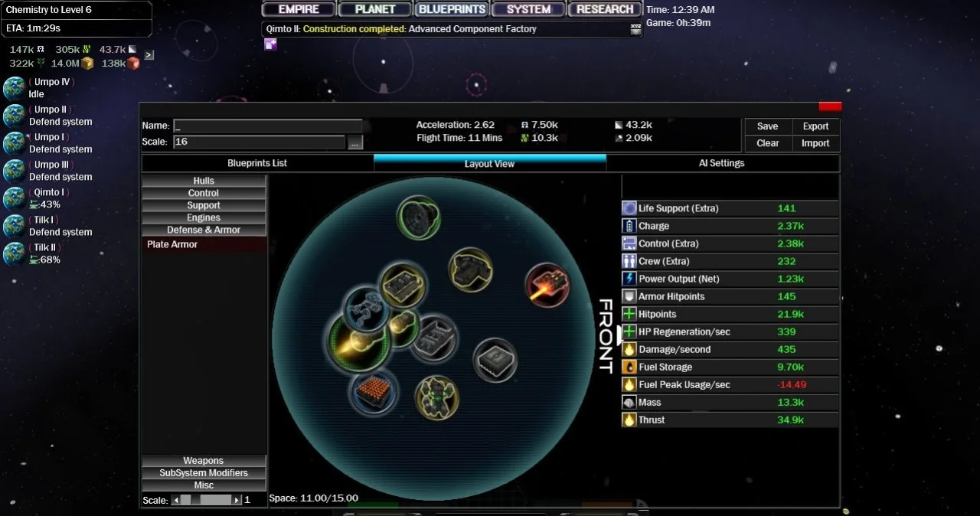Click the Export button
The width and height of the screenshot is (980, 516).
pyautogui.click(x=815, y=126)
